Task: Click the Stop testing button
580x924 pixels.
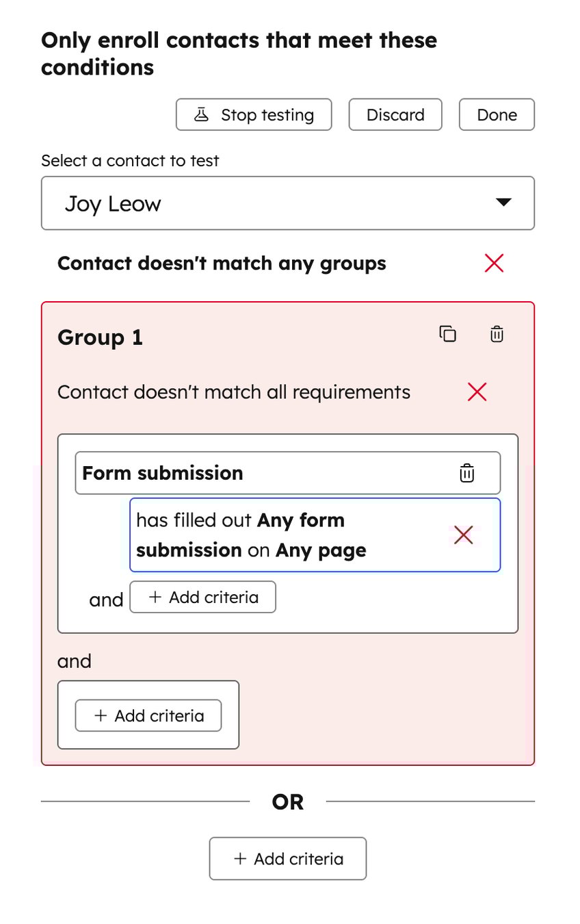Action: [253, 114]
